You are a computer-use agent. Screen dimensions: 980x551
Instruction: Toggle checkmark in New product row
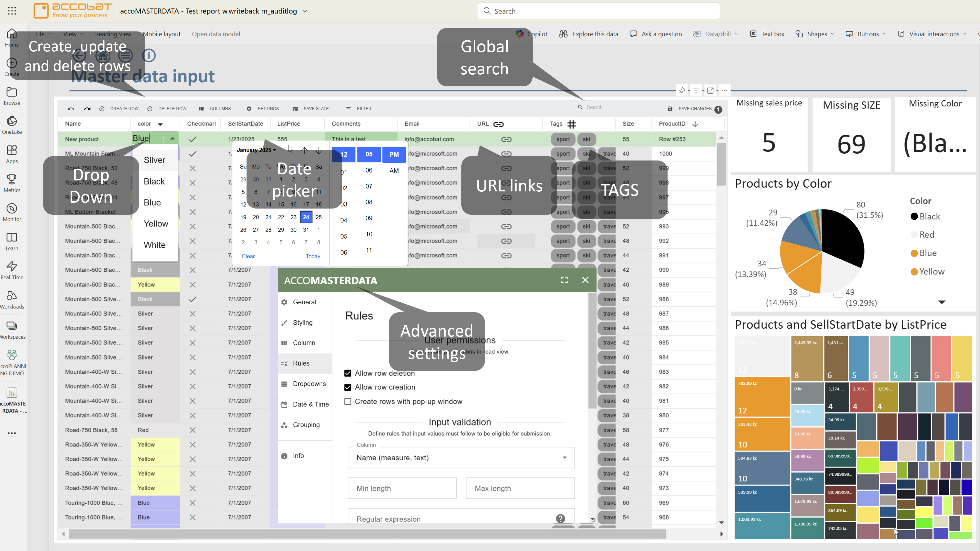click(193, 139)
